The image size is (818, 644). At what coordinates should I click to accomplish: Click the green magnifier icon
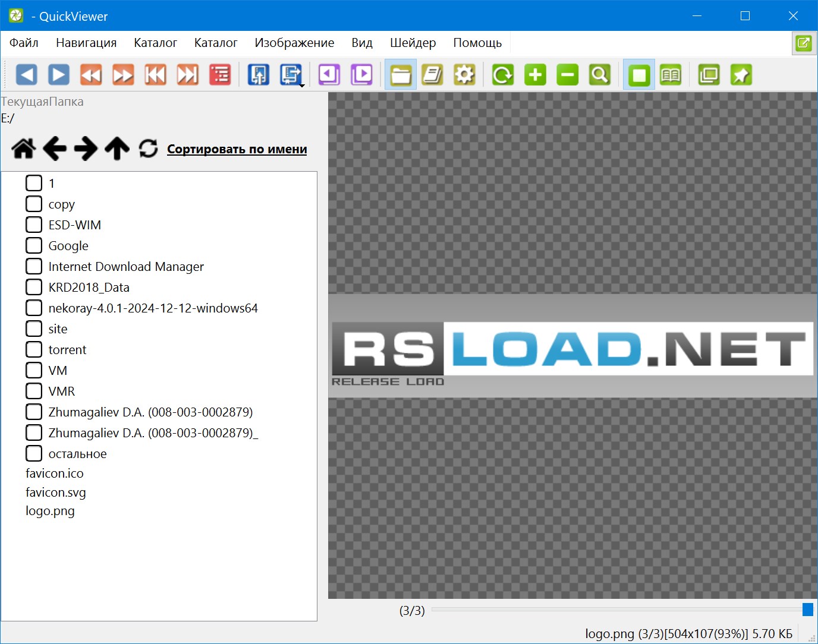(x=600, y=75)
